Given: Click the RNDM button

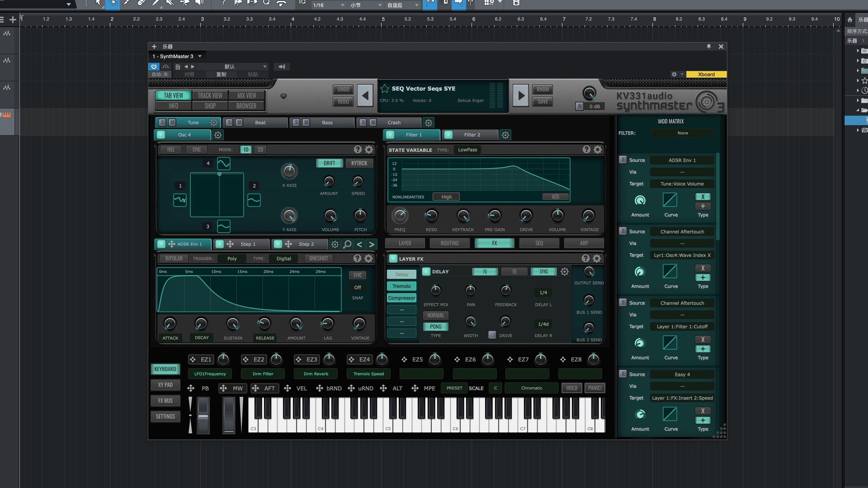Looking at the screenshot, I should pos(543,89).
